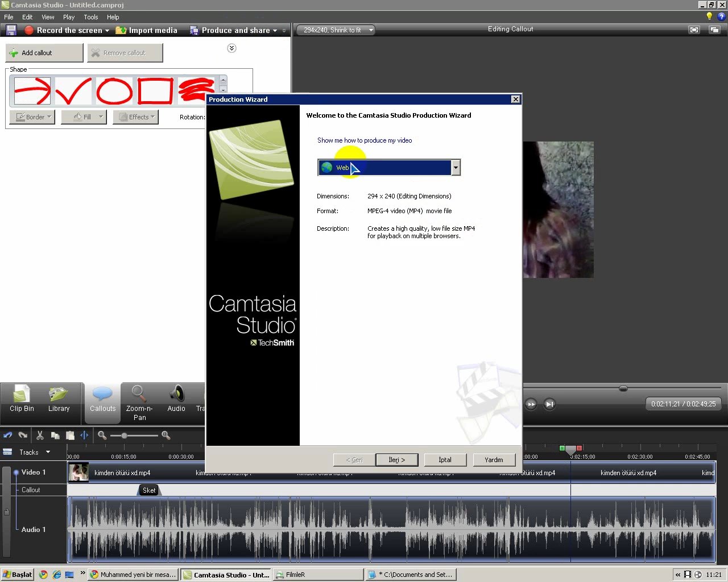Click the İleri next button
The image size is (728, 582).
397,460
